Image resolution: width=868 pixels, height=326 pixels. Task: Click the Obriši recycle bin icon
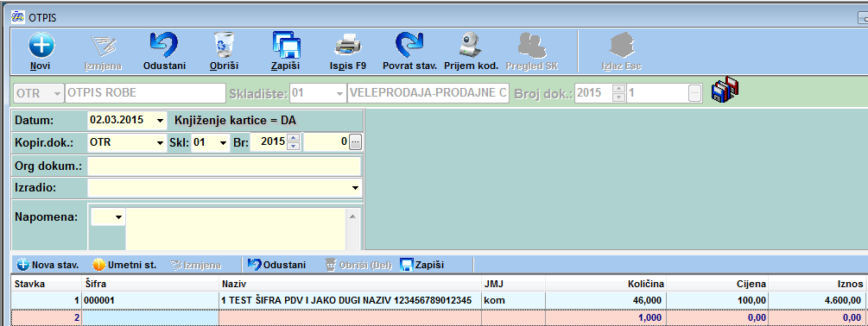click(x=225, y=46)
